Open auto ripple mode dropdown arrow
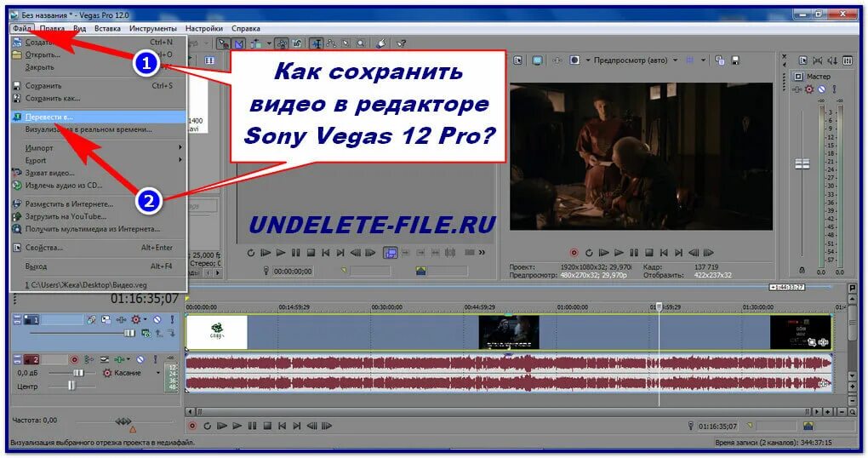Screen dimensions: 868x458 click(x=269, y=43)
